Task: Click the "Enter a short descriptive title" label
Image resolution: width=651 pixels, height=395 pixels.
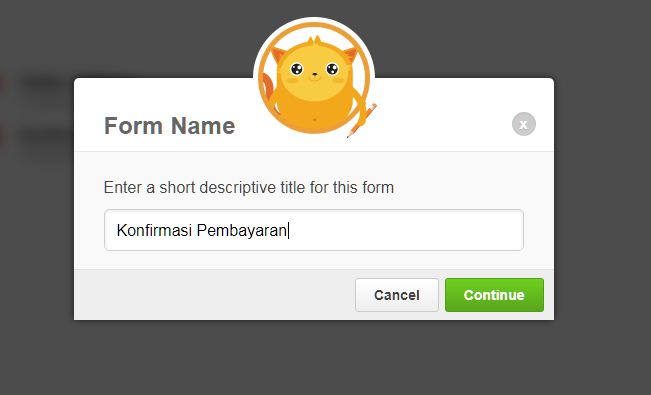Action: tap(249, 187)
